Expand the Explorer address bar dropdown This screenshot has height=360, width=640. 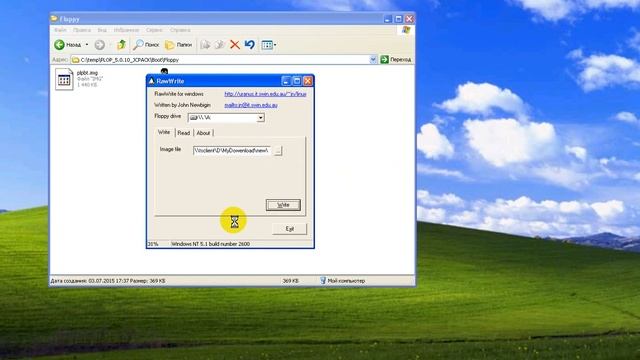pyautogui.click(x=373, y=60)
